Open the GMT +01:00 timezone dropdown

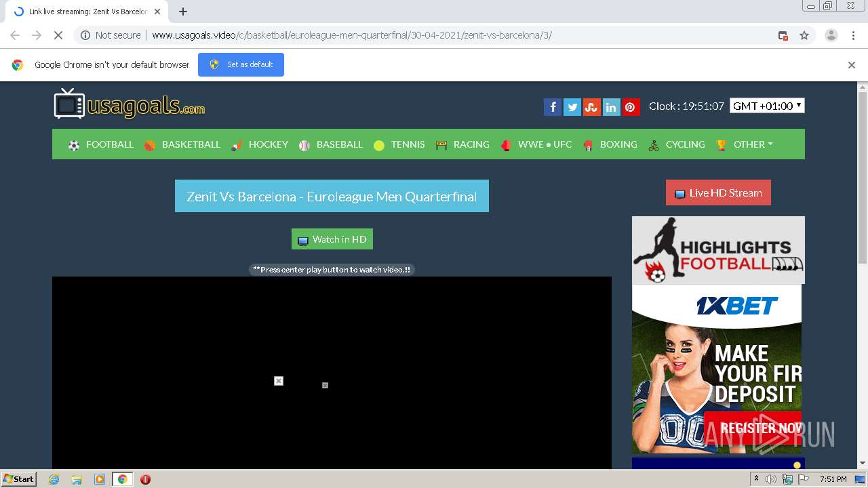pyautogui.click(x=767, y=106)
